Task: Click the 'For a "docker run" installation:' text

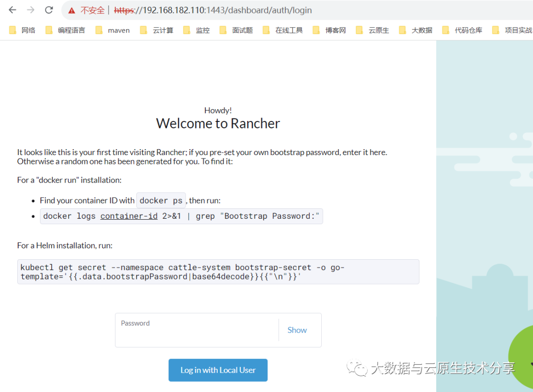Action: [70, 180]
